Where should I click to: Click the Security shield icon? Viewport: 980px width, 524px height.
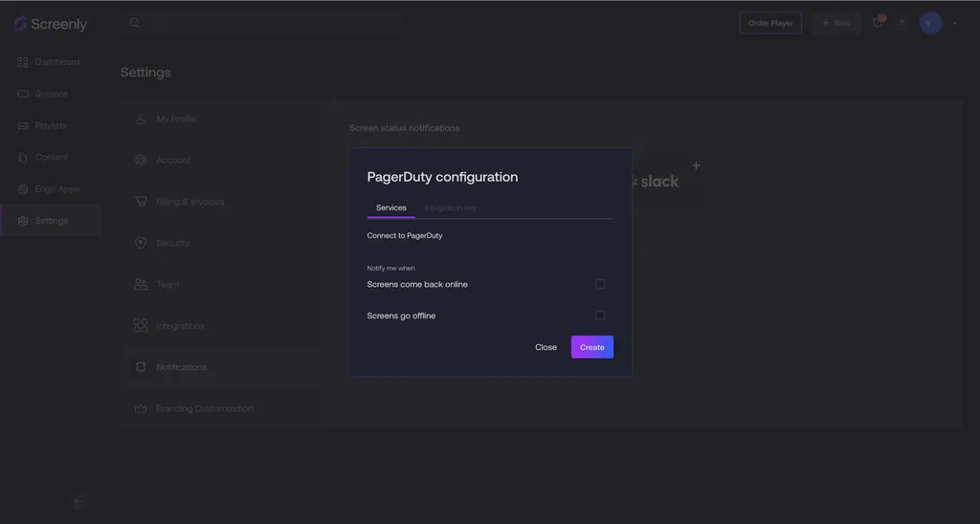click(x=141, y=243)
